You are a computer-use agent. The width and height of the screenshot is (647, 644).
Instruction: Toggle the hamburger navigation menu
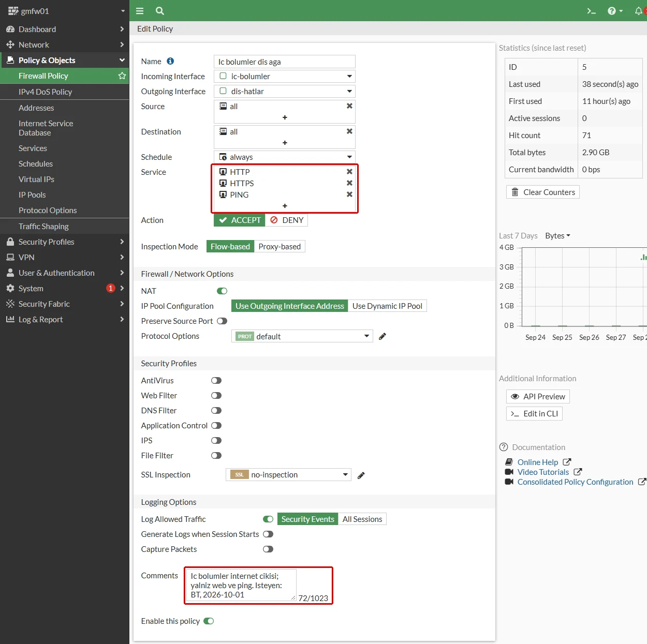pyautogui.click(x=140, y=11)
